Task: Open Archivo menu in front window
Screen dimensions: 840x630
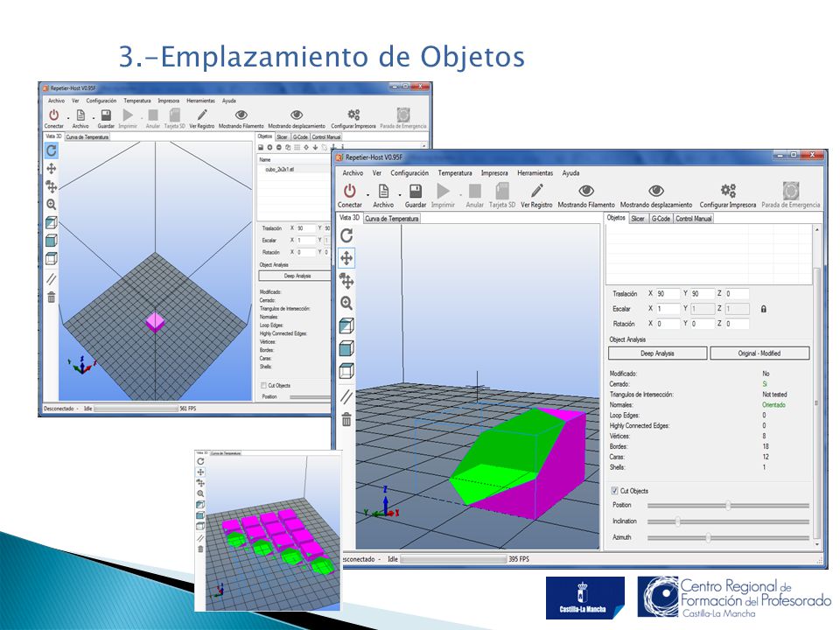Action: pyautogui.click(x=353, y=173)
